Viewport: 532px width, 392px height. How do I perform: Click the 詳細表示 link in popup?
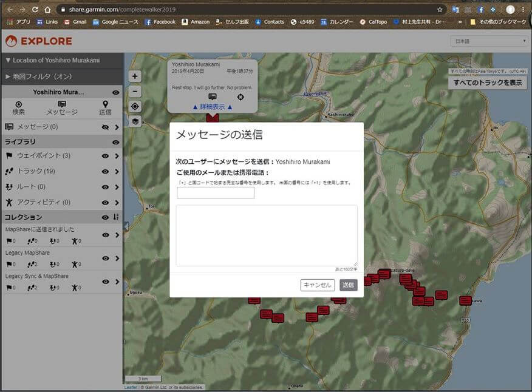[213, 107]
